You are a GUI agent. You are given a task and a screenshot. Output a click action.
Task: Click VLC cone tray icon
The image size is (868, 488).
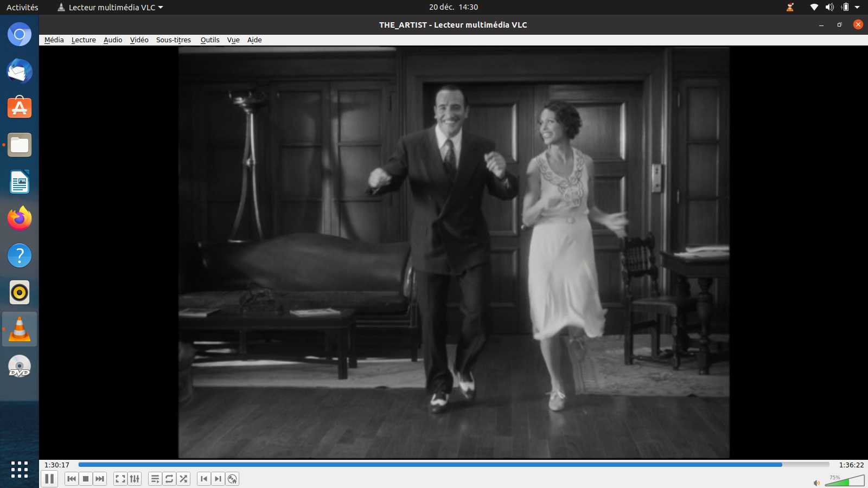tap(790, 7)
